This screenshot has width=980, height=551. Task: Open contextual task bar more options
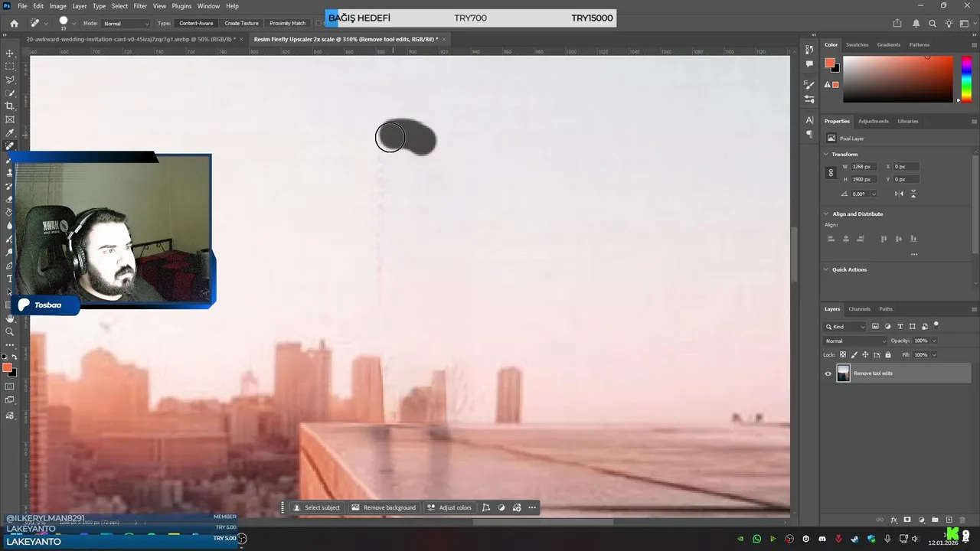[x=532, y=507]
